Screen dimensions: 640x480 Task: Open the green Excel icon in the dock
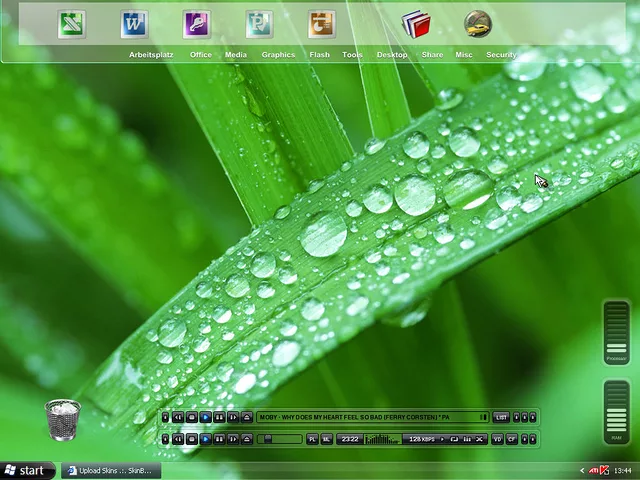pos(72,24)
